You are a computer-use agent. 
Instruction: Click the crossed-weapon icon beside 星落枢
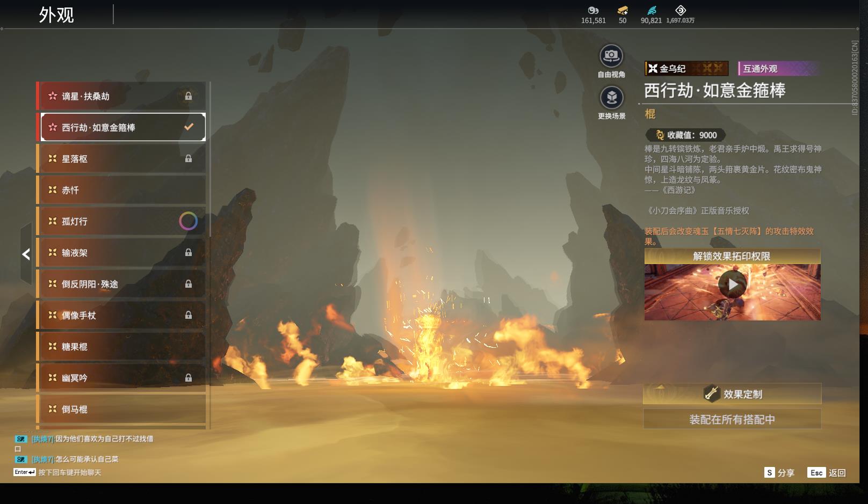(53, 158)
